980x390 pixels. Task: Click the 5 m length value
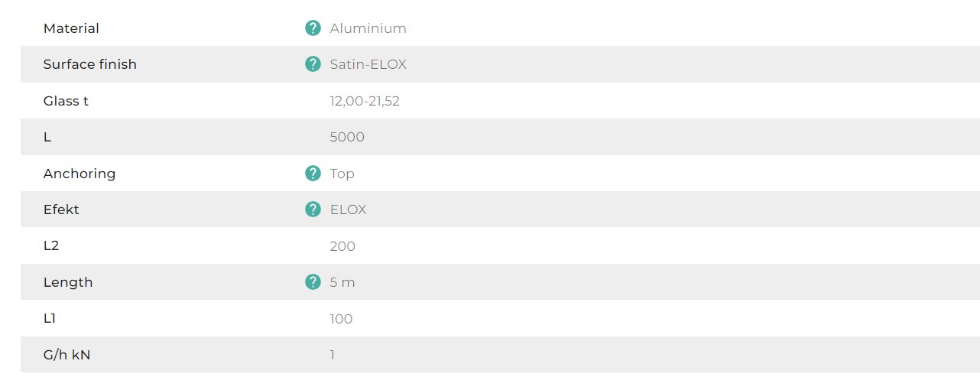pos(342,282)
